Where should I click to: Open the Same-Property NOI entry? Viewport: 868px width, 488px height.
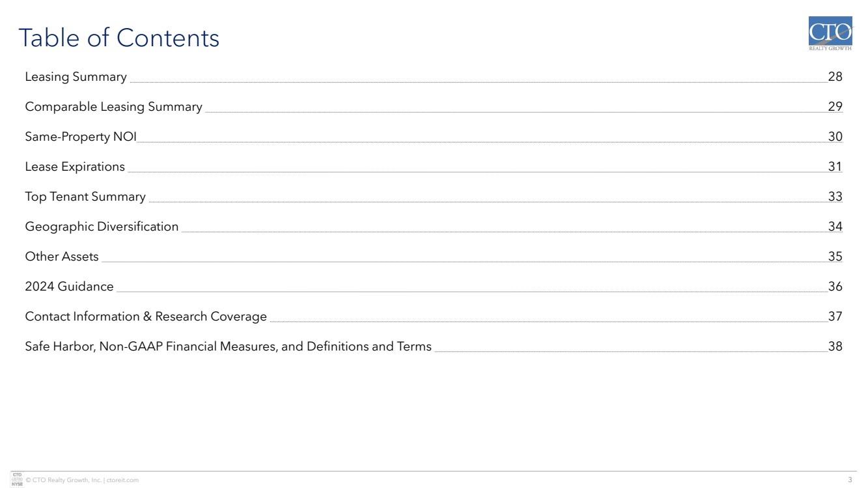point(81,137)
